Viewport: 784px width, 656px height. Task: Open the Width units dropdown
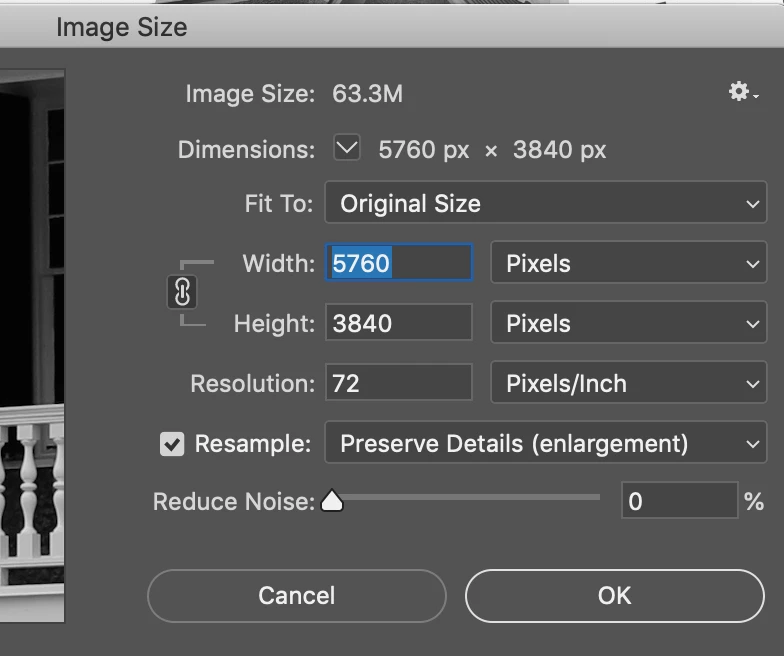click(x=628, y=264)
